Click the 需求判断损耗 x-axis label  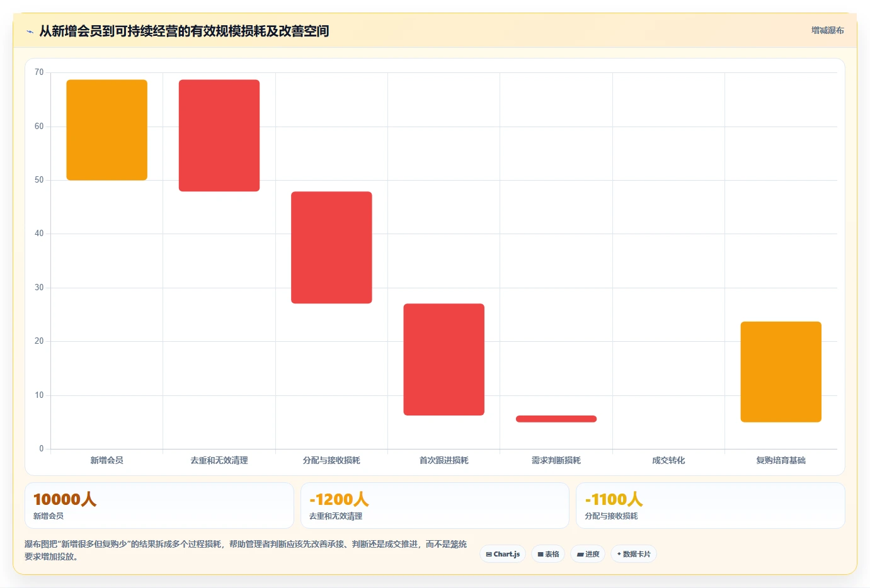[x=556, y=461]
